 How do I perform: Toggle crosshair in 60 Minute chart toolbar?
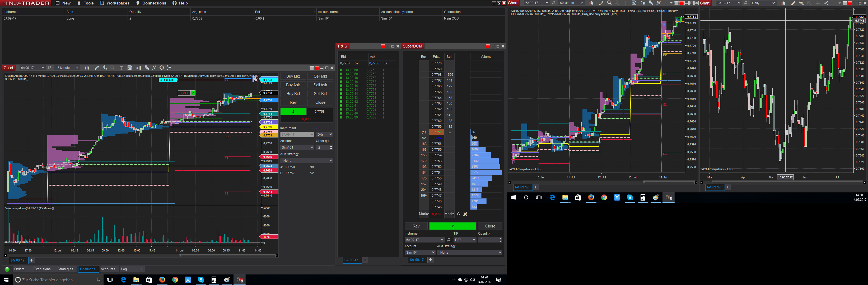[626, 3]
